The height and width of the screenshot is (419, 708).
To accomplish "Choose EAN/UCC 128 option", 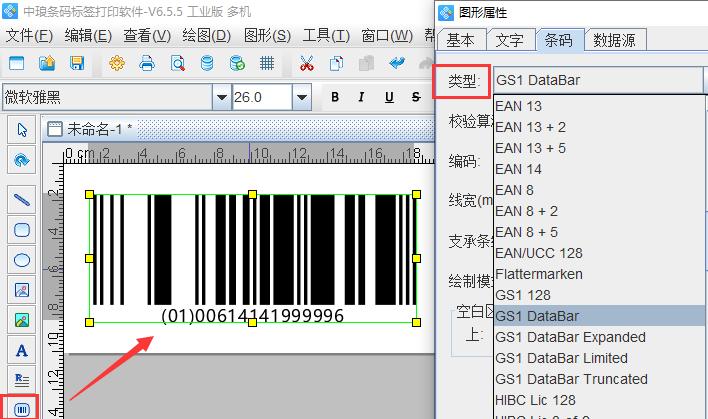I will 599,253.
